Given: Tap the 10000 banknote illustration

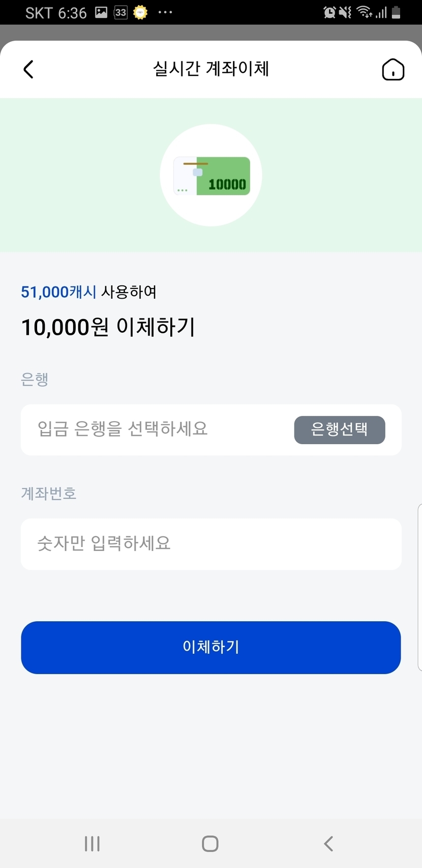Looking at the screenshot, I should (212, 176).
